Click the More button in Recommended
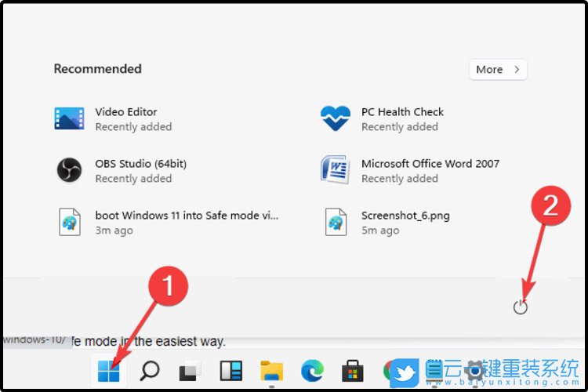 coord(498,70)
